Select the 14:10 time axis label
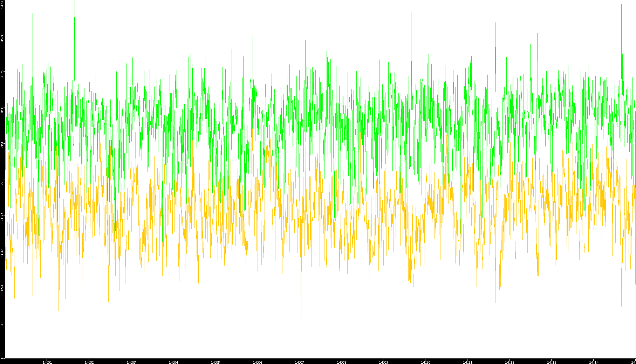 pos(425,362)
